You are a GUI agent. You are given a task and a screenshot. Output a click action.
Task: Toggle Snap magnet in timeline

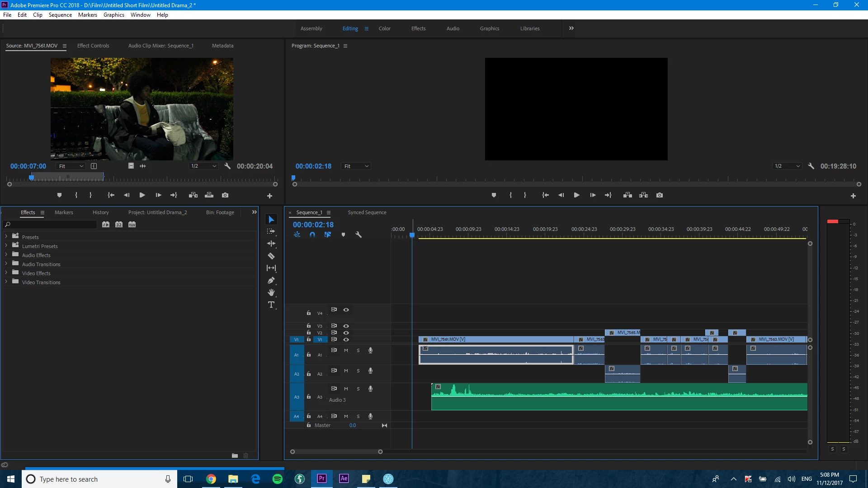(x=312, y=235)
